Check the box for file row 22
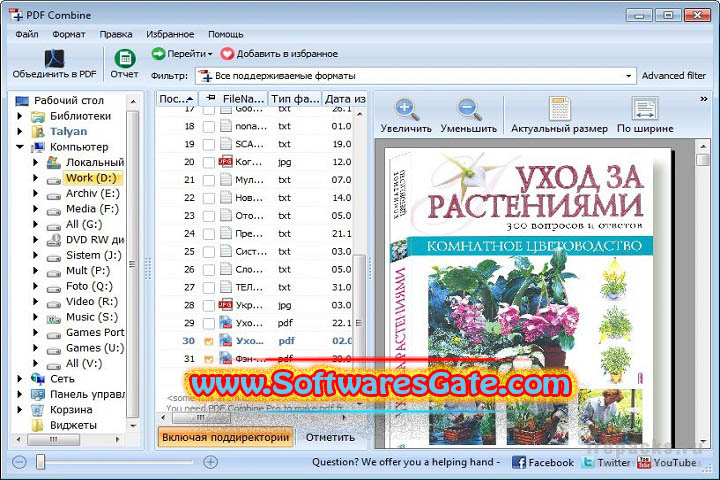Screen dimensions: 720x480 (x=209, y=198)
